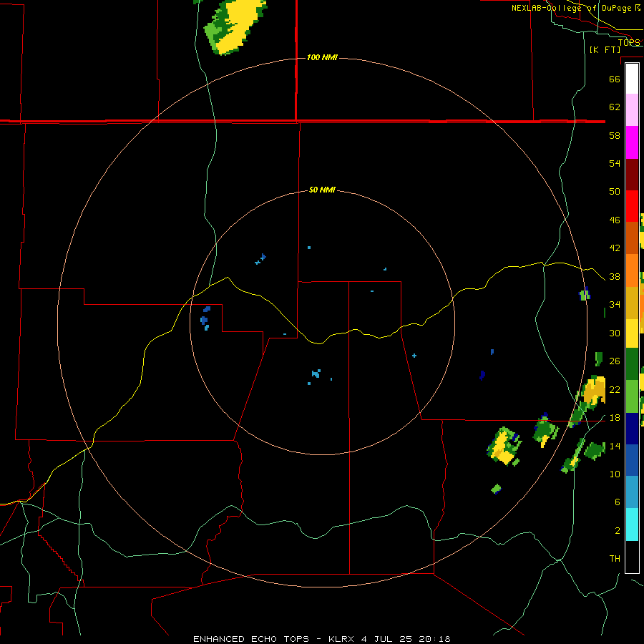Click the blue echoes where the west 50 NMI ring crosses the yellow line
Image resolution: width=644 pixels, height=644 pixels.
pos(205,318)
